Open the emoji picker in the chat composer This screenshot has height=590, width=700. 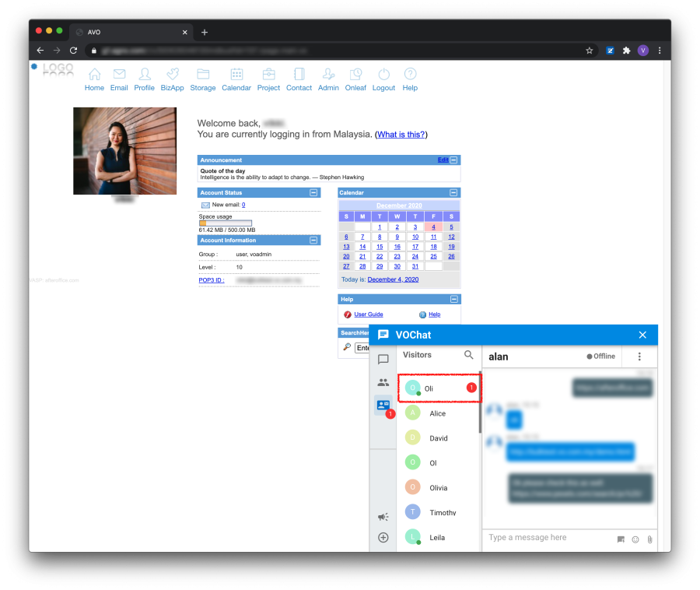point(635,539)
